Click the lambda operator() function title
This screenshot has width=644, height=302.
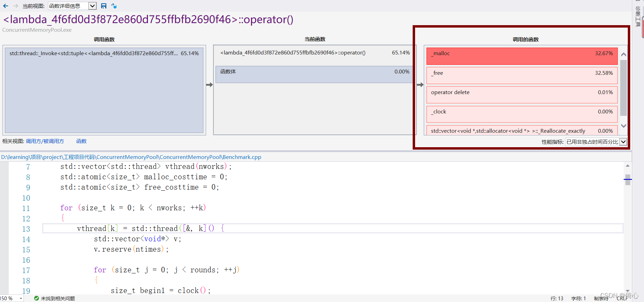point(148,20)
